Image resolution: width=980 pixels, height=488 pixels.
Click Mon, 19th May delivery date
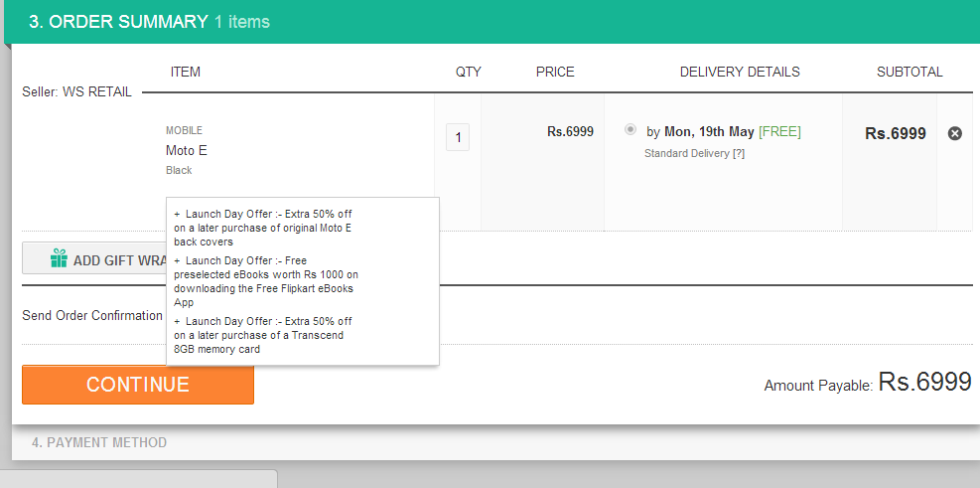coord(709,132)
